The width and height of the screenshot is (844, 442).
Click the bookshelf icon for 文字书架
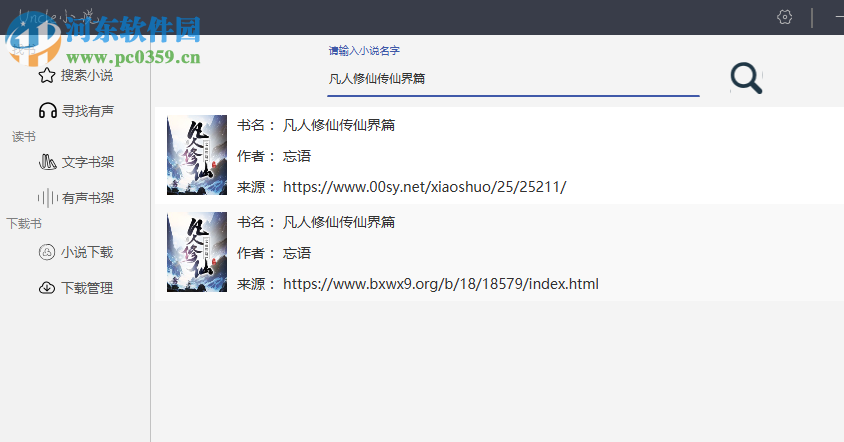coord(48,162)
